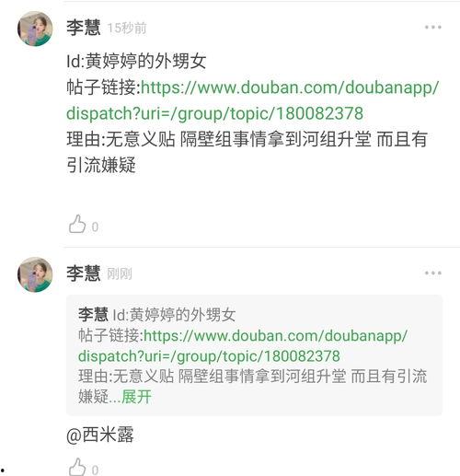Expand the quoted comment with 展开
Screen dimensions: 460x476
pyautogui.click(x=136, y=397)
